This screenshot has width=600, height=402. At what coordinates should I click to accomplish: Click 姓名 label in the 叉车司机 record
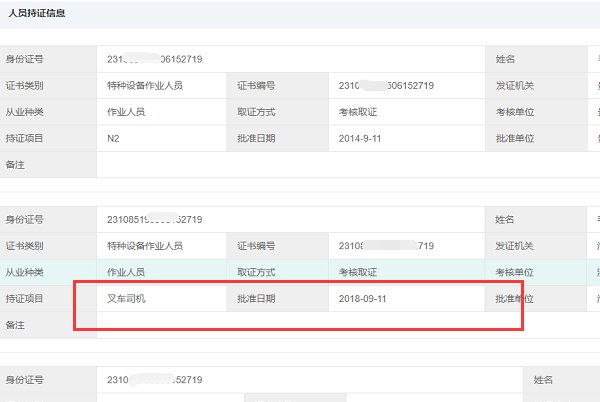(x=504, y=220)
